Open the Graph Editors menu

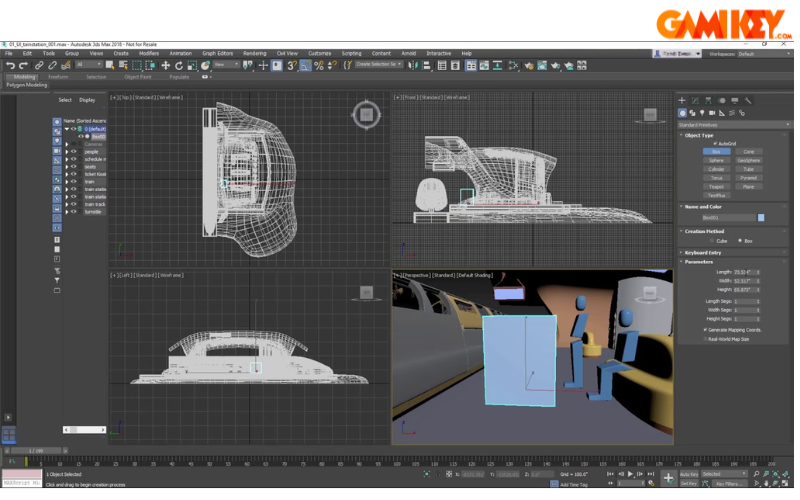click(217, 53)
